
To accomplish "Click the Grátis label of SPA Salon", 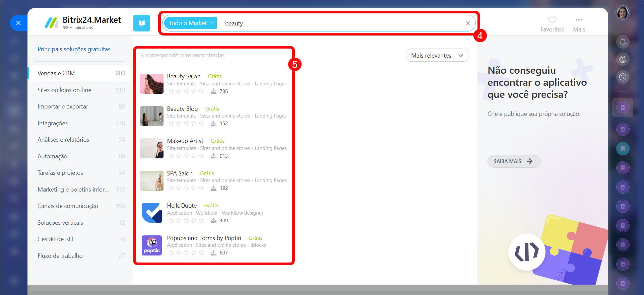I will point(207,173).
